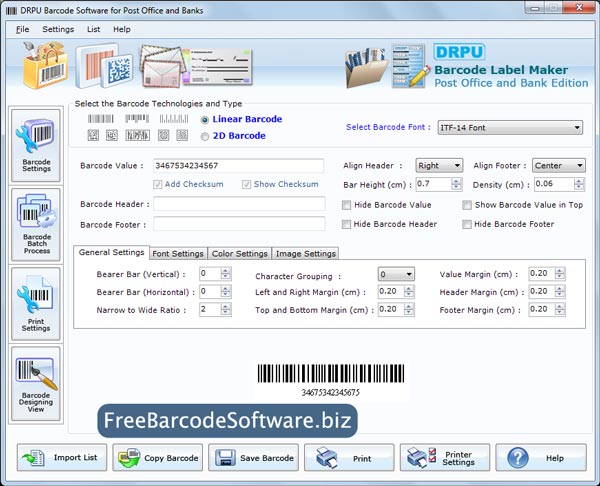Click the notepad with pencil banner icon
Image resolution: width=600 pixels, height=486 pixels.
pos(411,66)
